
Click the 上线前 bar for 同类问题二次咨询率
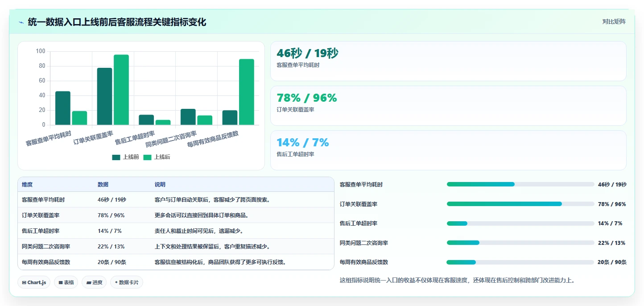pos(188,117)
